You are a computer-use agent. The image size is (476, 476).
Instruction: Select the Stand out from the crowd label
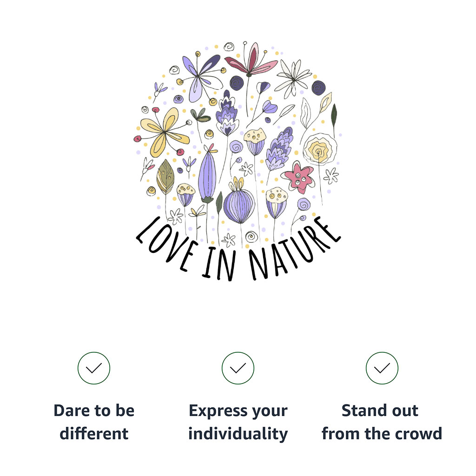coord(382,422)
